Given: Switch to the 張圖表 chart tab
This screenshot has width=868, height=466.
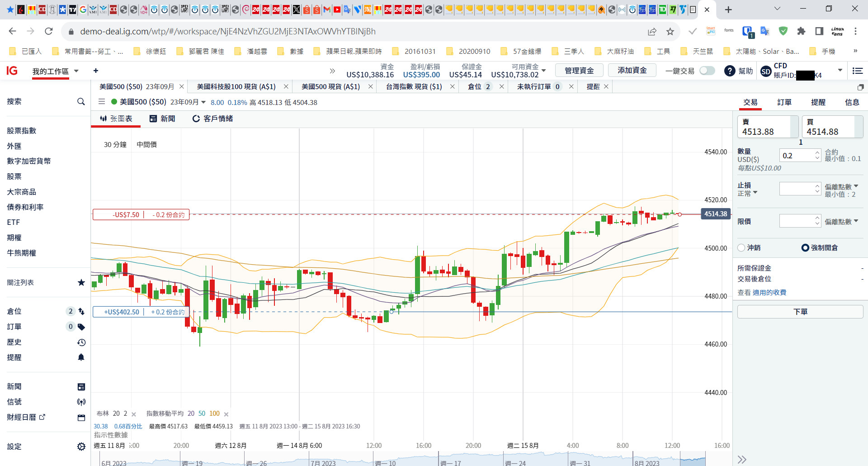Looking at the screenshot, I should (116, 119).
